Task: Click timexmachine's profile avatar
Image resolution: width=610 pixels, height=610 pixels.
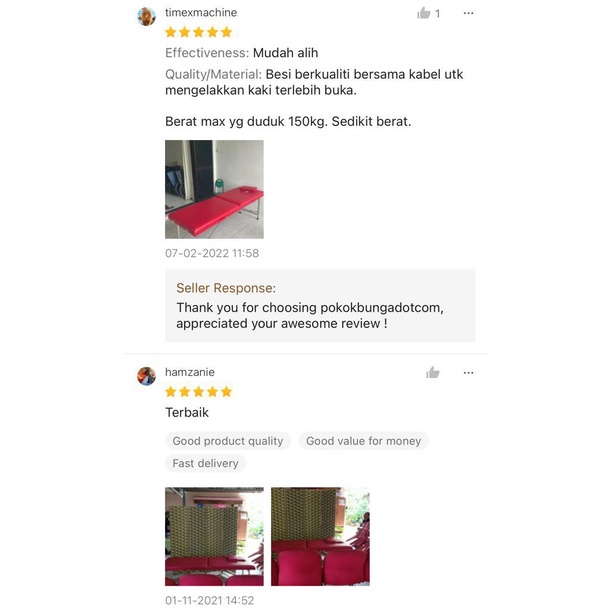Action: coord(146,17)
